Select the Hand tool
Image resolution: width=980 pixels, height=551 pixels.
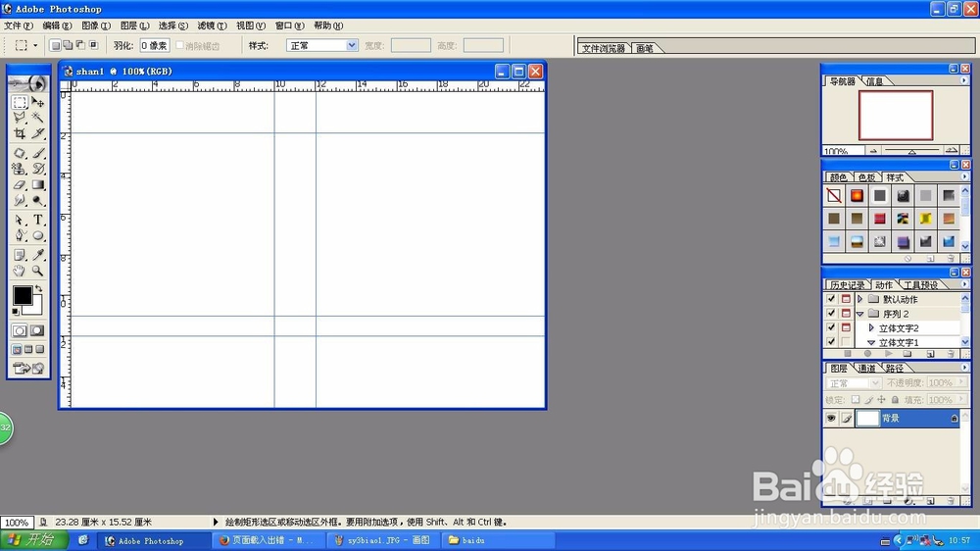coord(20,271)
